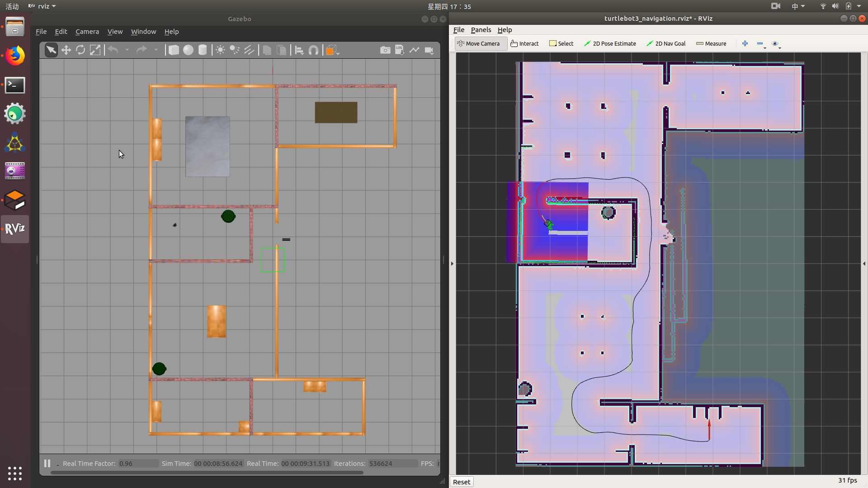This screenshot has height=488, width=868.
Task: Choose the 2D Pose Estimate tool
Action: pyautogui.click(x=610, y=43)
